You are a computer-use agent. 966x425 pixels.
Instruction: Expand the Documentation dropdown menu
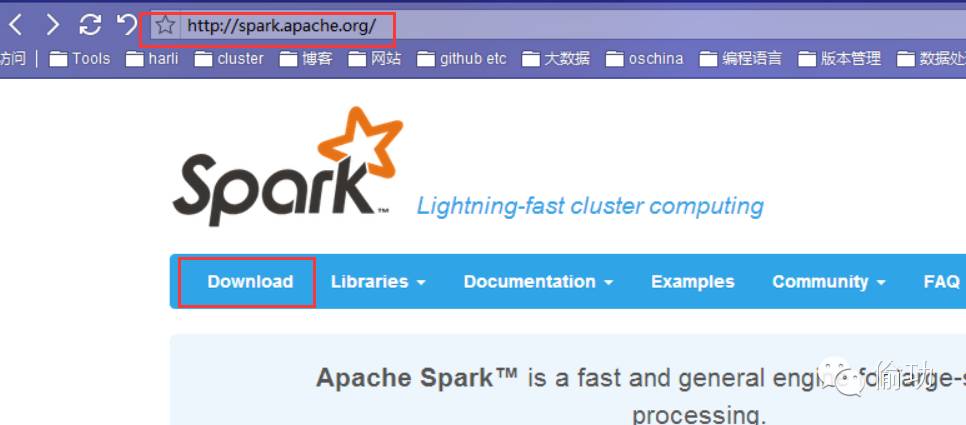click(538, 281)
